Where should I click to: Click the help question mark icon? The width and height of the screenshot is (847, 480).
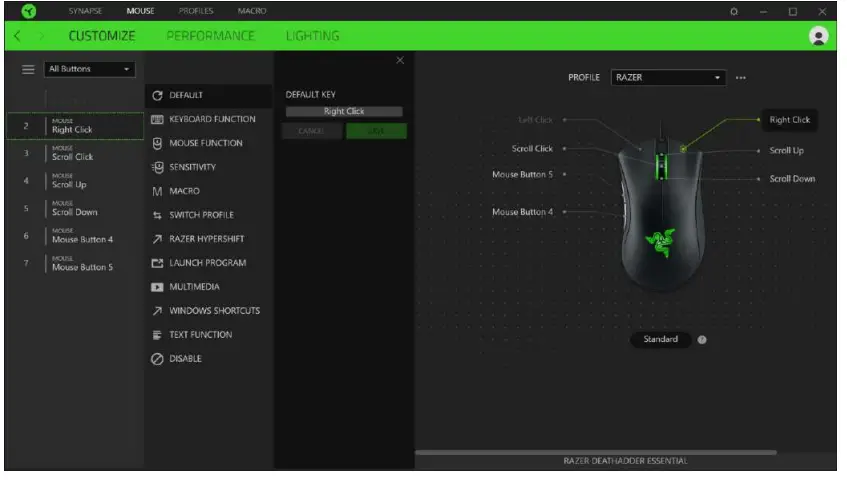[702, 340]
